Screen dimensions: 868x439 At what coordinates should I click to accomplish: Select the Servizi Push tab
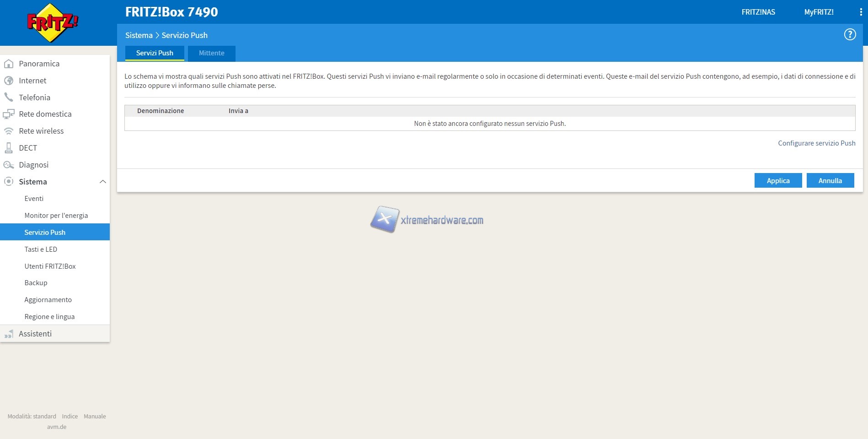(155, 53)
